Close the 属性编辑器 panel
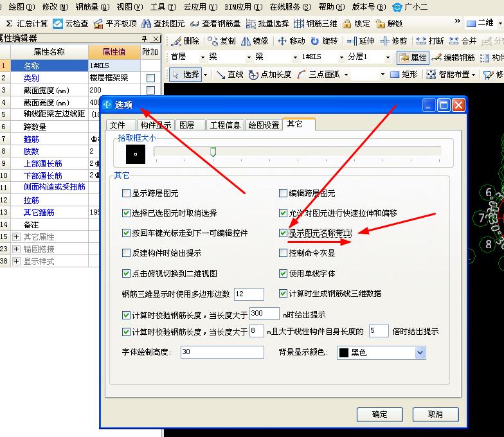Screen dimensions: 504x437 click(x=156, y=39)
